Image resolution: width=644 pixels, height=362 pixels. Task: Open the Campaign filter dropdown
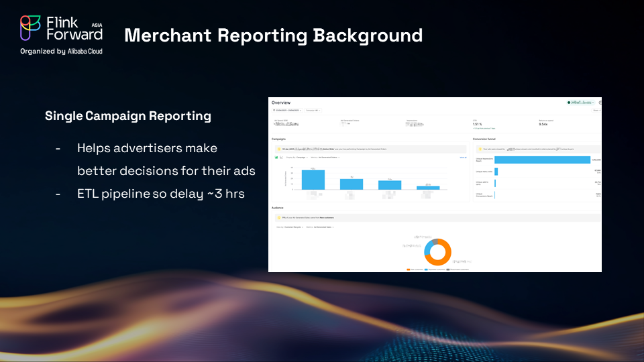pos(313,111)
